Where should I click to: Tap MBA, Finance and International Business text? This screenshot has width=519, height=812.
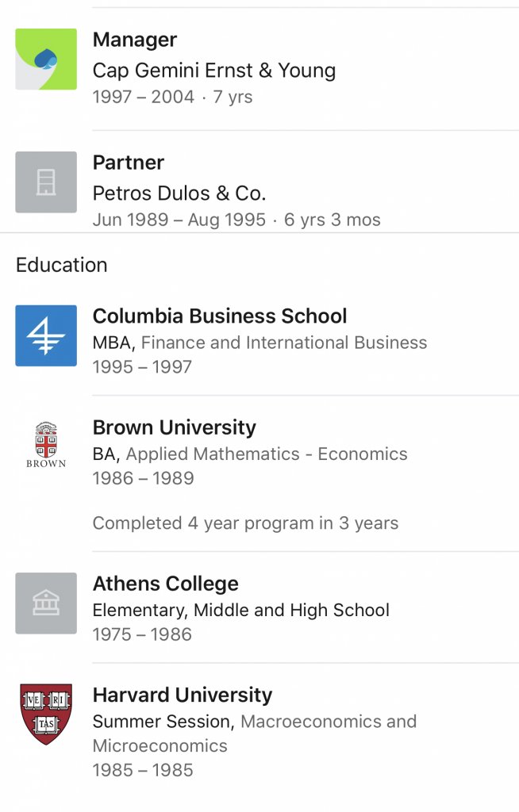coord(259,343)
